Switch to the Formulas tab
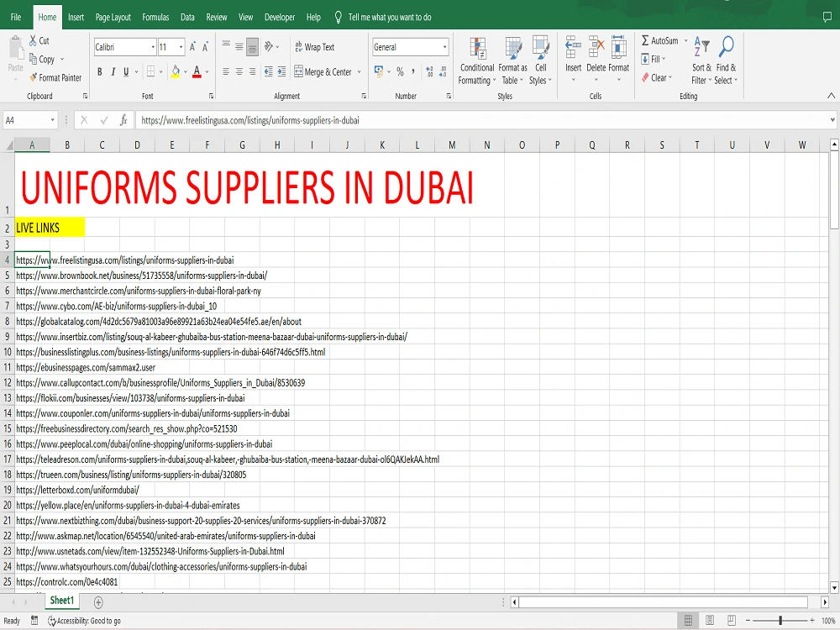 point(155,17)
